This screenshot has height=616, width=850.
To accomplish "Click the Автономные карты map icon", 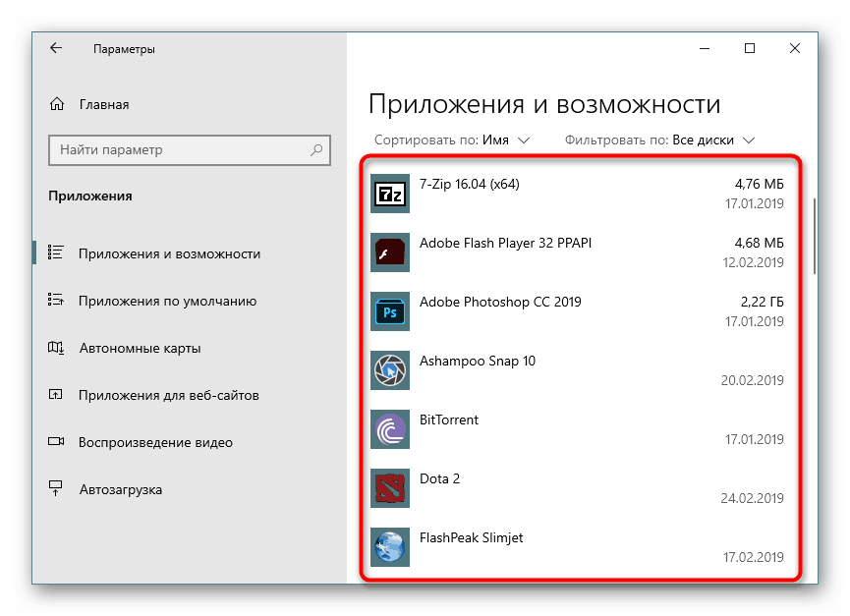I will (56, 347).
